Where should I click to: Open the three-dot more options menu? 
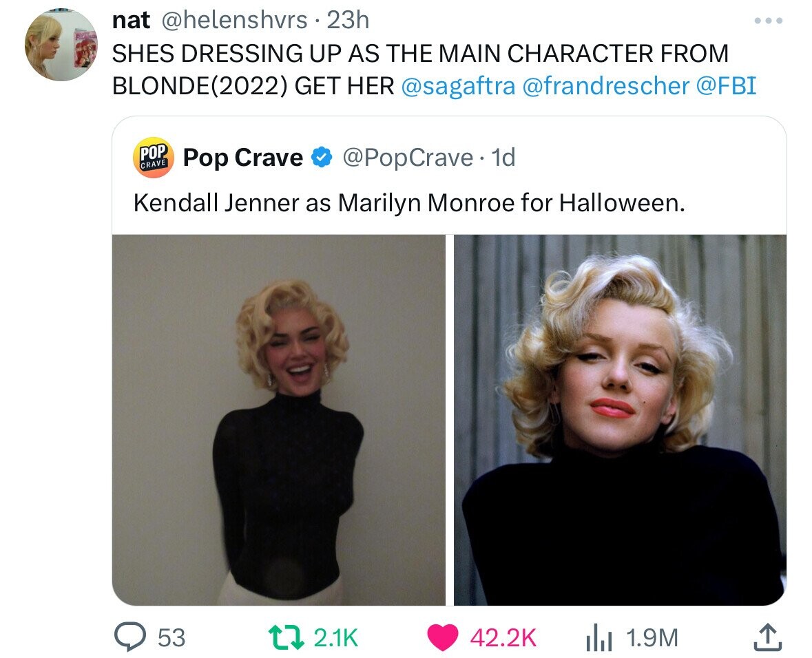[x=769, y=21]
